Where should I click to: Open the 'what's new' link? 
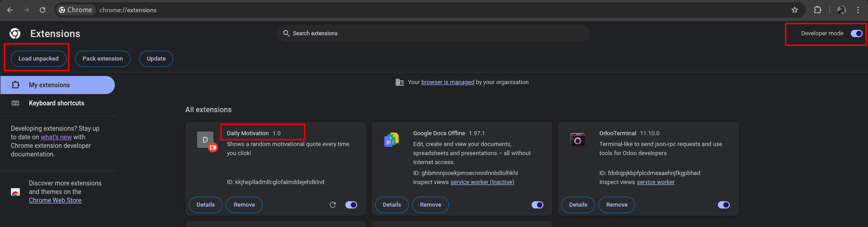coord(56,137)
